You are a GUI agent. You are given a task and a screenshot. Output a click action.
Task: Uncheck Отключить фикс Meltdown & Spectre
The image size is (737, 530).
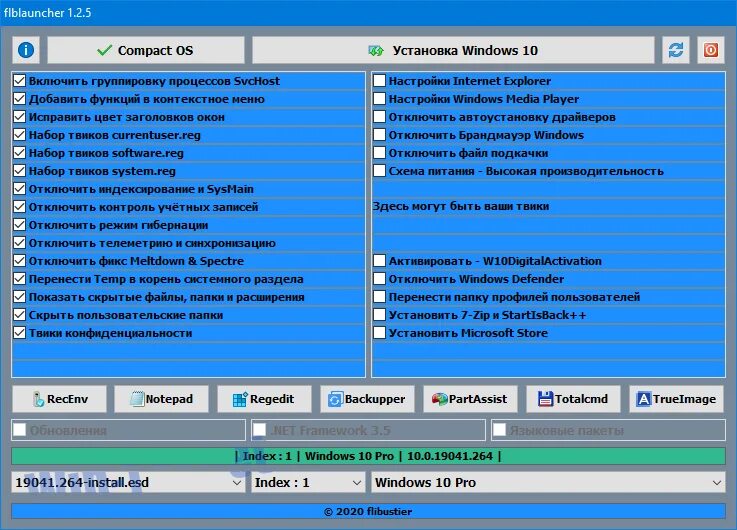tap(19, 261)
